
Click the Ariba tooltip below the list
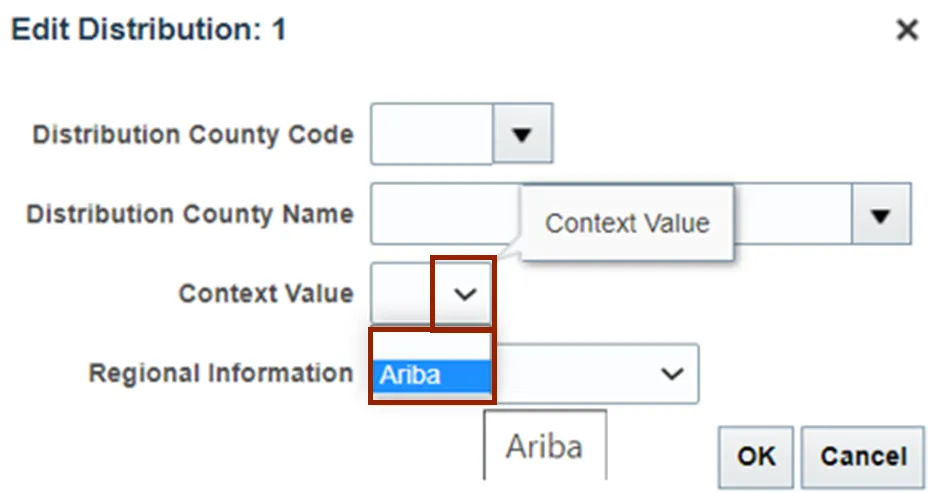(545, 444)
